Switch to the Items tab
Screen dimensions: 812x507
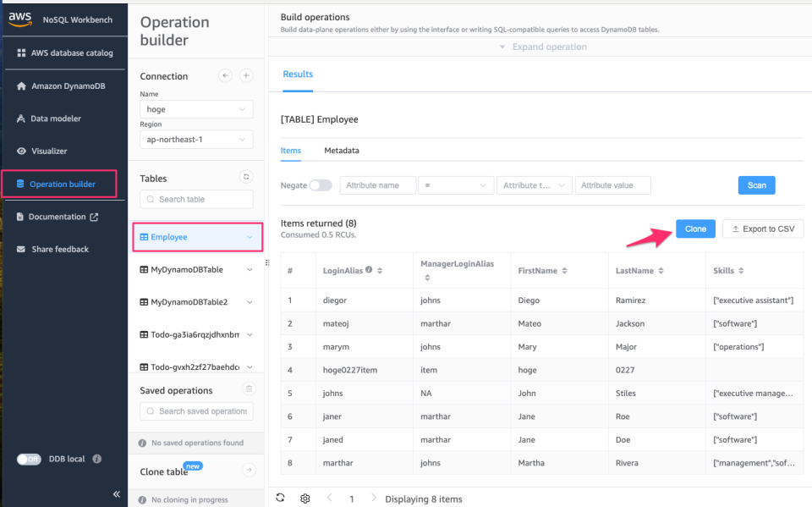pyautogui.click(x=290, y=151)
